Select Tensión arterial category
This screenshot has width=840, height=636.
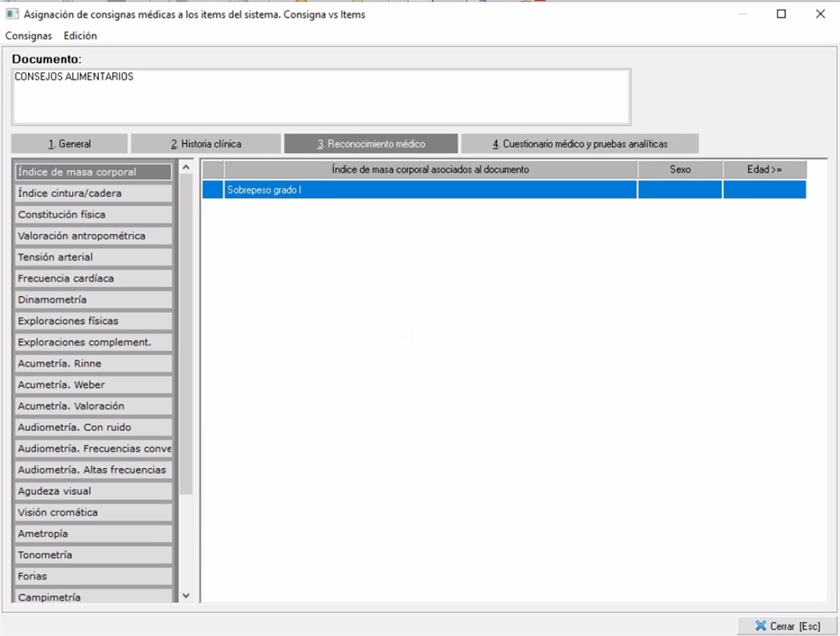(93, 257)
